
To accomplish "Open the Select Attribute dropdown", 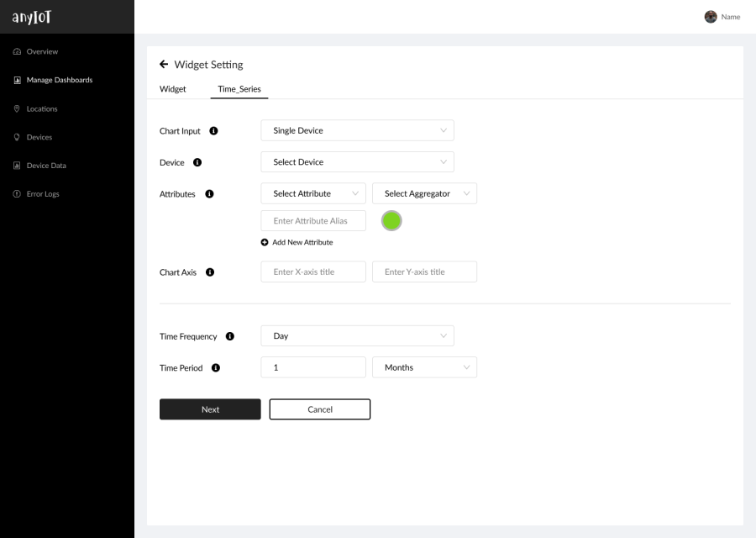I will [x=313, y=193].
